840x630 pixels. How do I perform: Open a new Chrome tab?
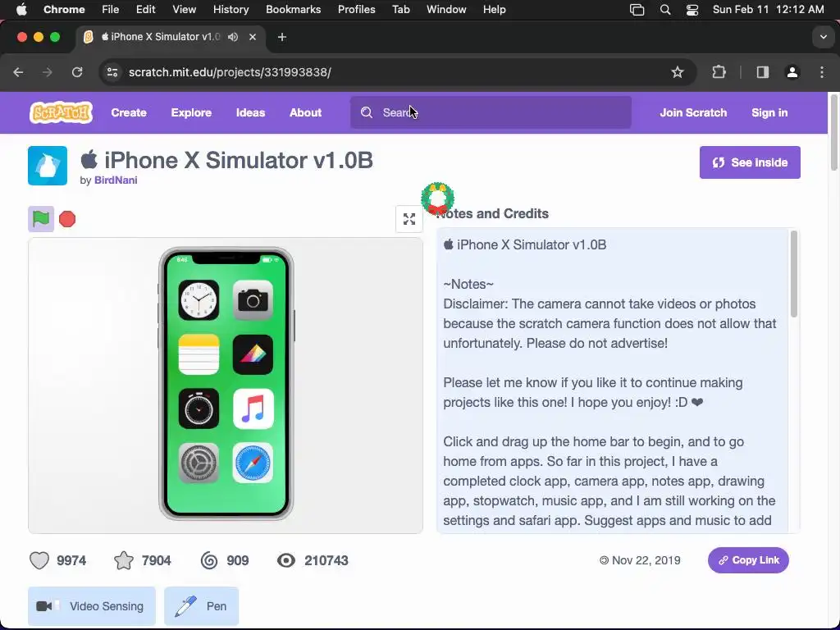click(x=282, y=37)
